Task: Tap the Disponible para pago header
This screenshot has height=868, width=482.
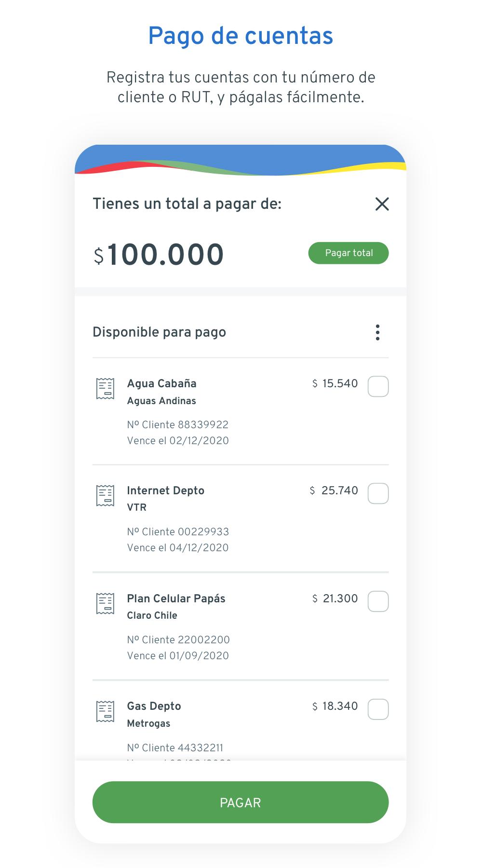Action: point(159,332)
